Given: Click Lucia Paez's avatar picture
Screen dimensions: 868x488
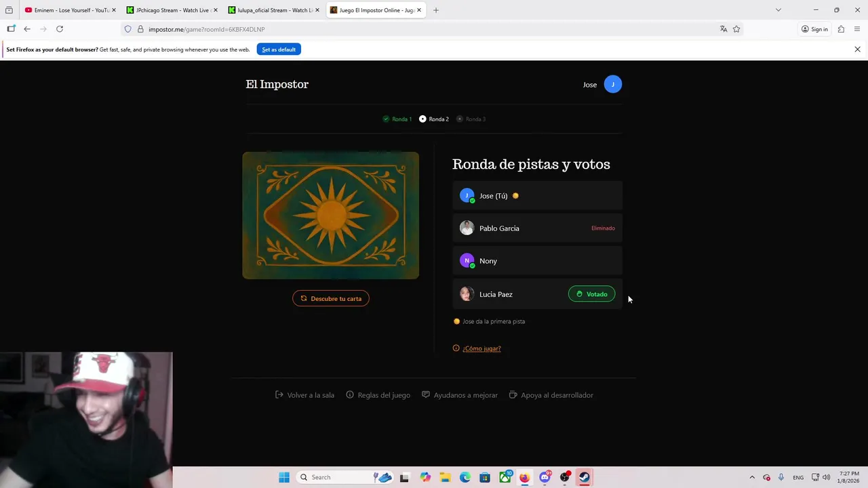Looking at the screenshot, I should [467, 294].
